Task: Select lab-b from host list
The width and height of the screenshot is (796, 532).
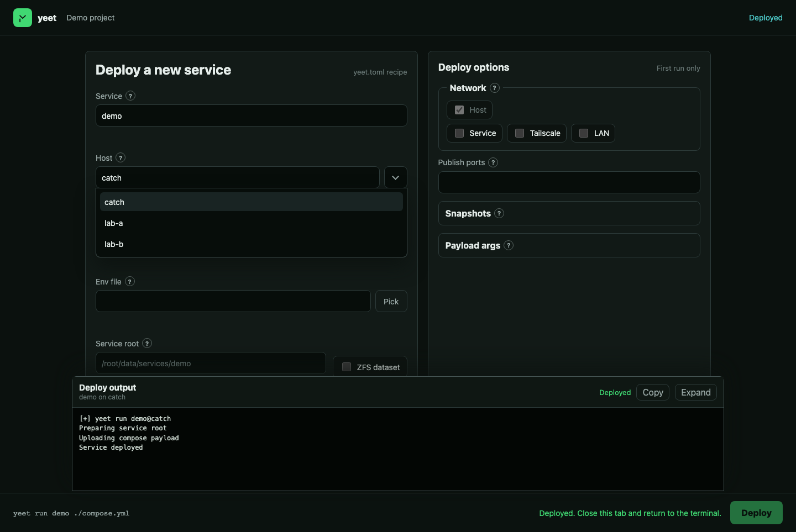Action: point(252,244)
